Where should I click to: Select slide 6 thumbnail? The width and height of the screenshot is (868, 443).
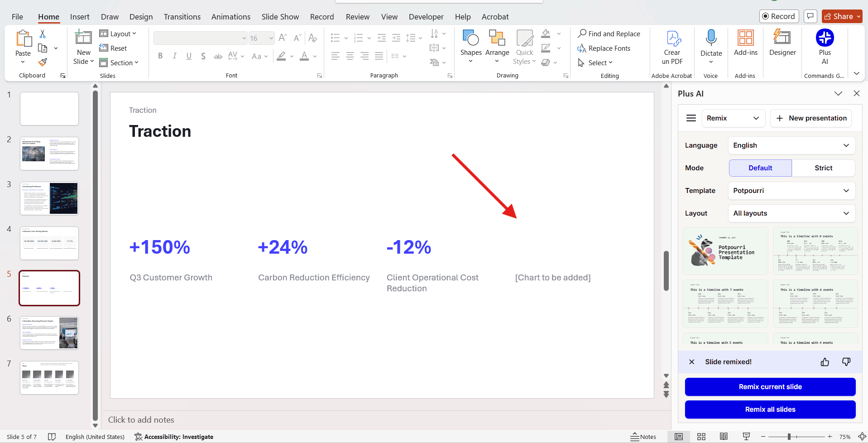pos(49,333)
